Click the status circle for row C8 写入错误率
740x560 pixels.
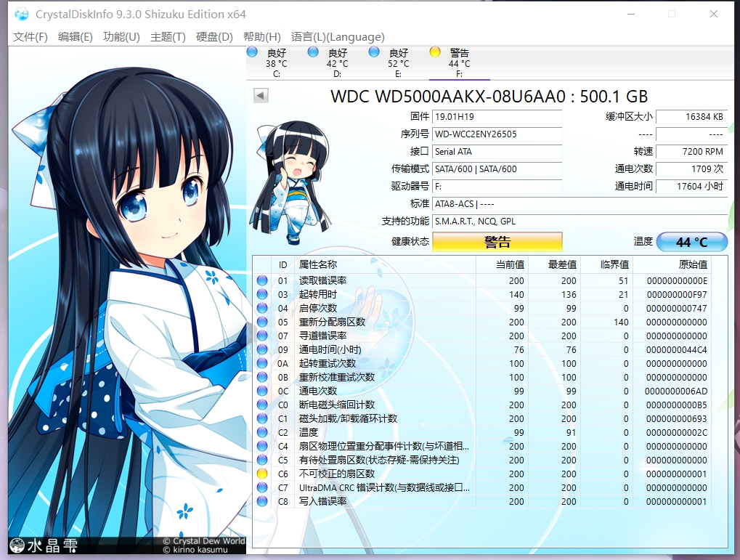coord(262,501)
